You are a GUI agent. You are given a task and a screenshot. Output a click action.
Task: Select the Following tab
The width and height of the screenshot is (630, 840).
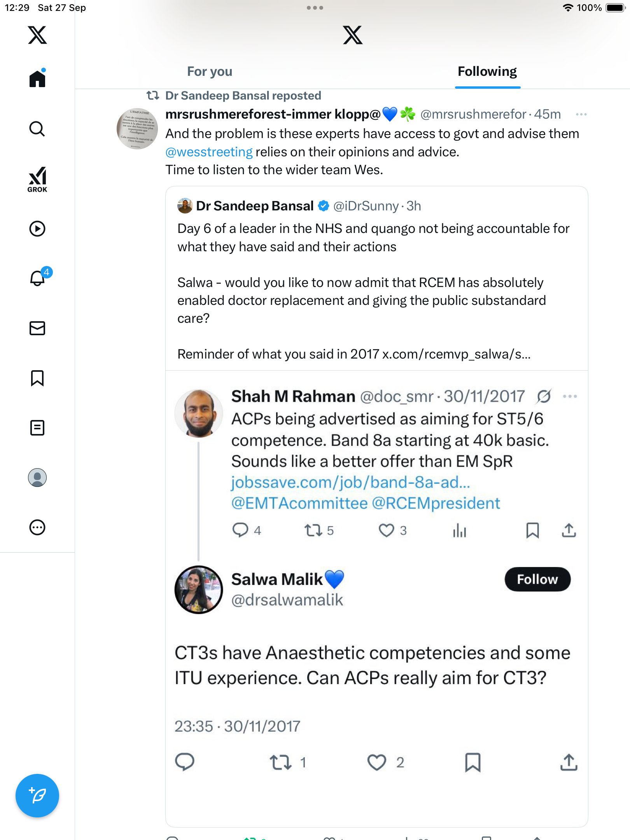[x=487, y=72]
